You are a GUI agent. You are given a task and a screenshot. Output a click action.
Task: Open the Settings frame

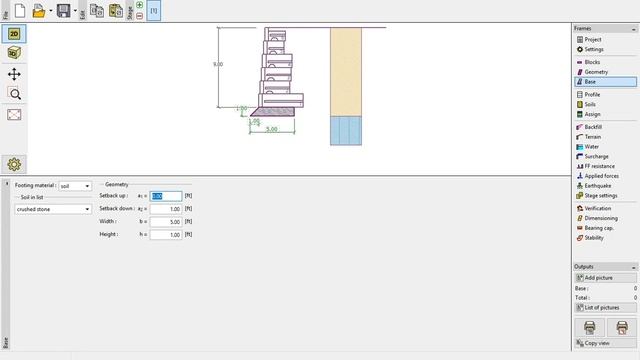[x=605, y=49]
